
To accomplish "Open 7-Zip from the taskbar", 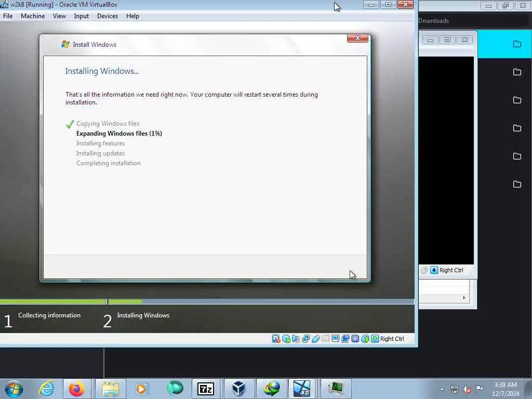I will [206, 389].
